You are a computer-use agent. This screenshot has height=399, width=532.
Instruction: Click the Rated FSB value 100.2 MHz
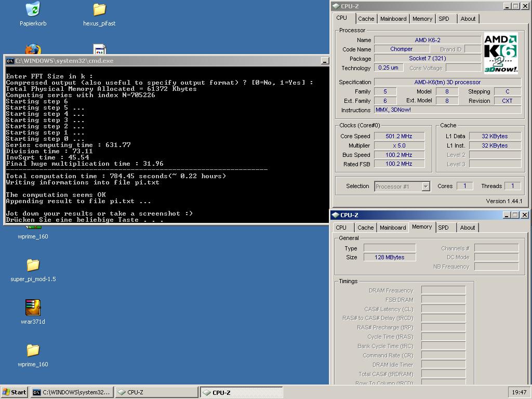(x=399, y=164)
